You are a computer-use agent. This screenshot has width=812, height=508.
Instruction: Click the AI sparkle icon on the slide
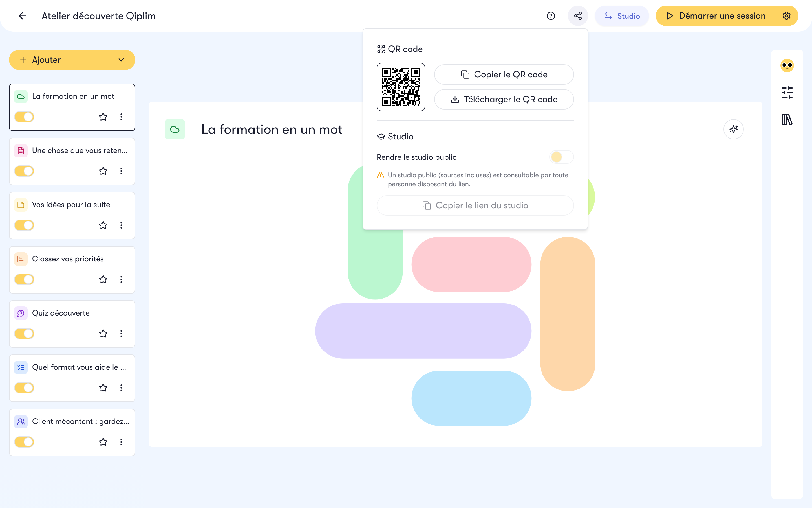[734, 129]
